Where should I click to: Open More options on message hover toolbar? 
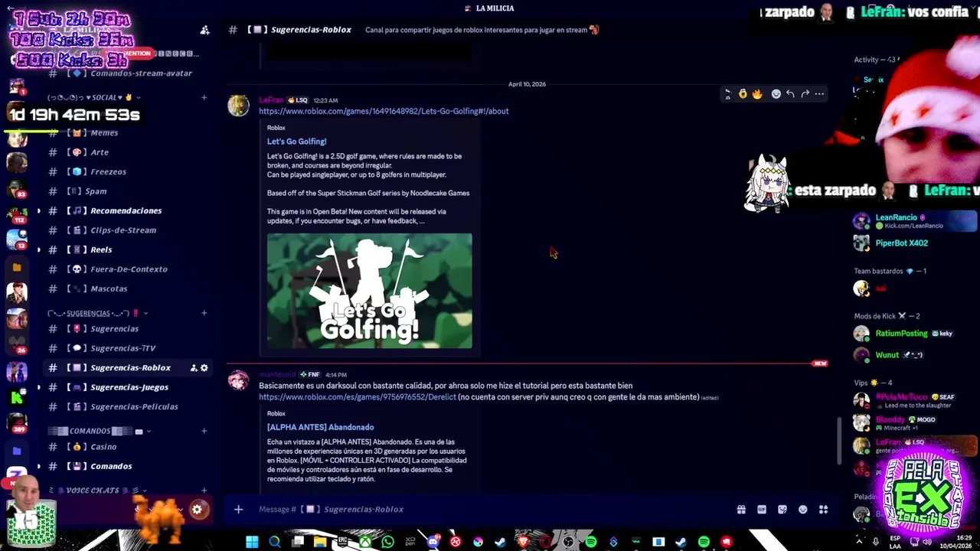point(819,94)
